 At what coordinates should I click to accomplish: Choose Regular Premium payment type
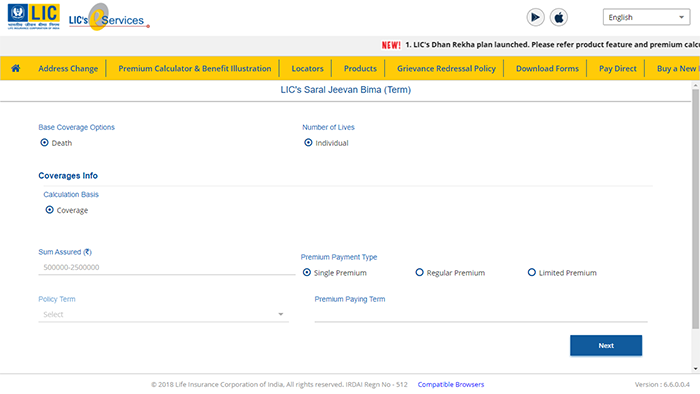[x=419, y=272]
